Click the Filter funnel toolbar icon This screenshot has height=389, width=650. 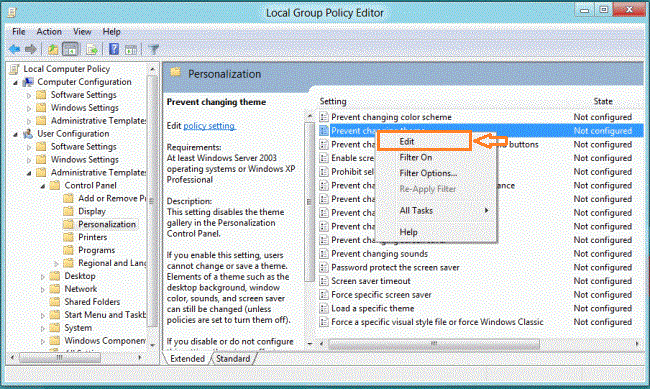153,50
